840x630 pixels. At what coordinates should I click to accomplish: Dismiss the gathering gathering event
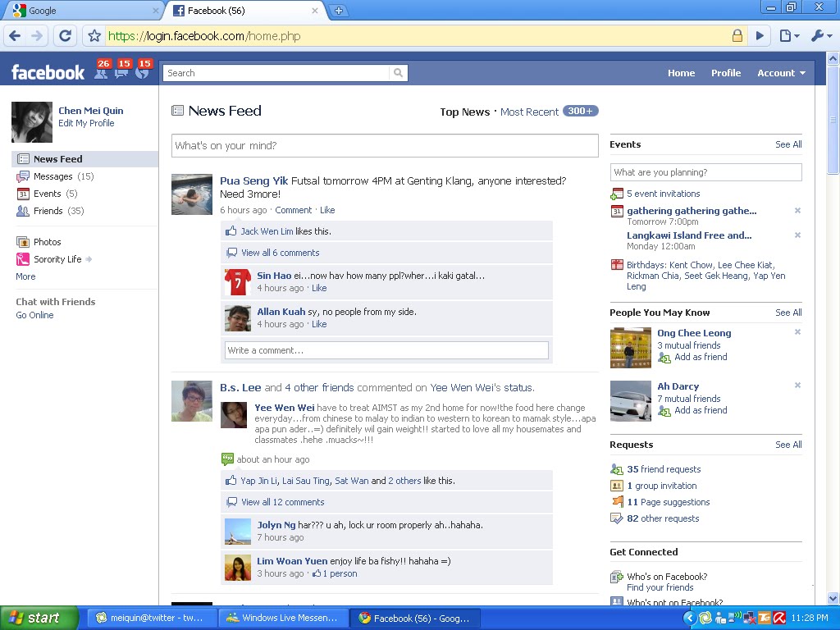(x=797, y=211)
